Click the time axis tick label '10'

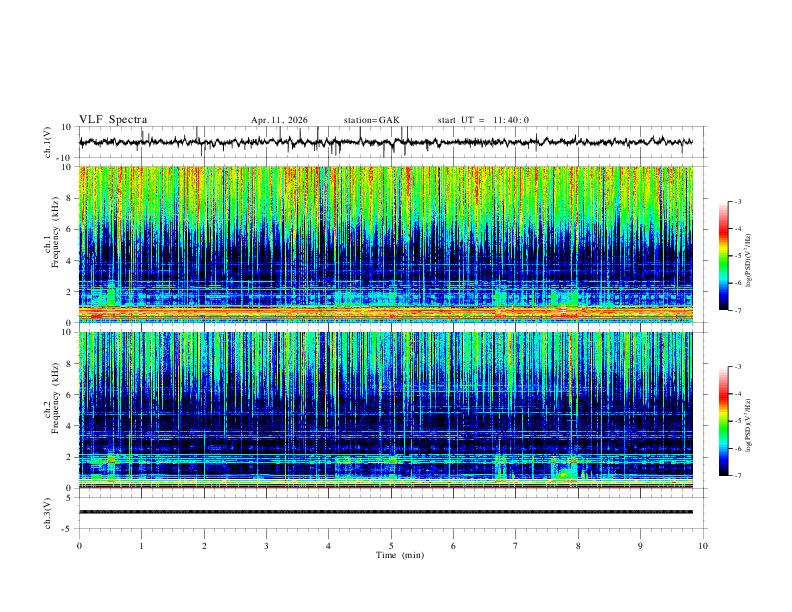(x=703, y=546)
